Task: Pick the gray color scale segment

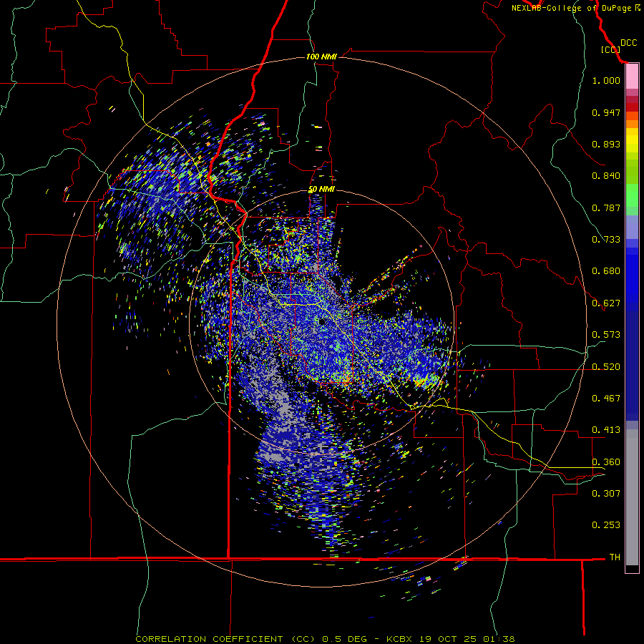Action: pyautogui.click(x=632, y=497)
